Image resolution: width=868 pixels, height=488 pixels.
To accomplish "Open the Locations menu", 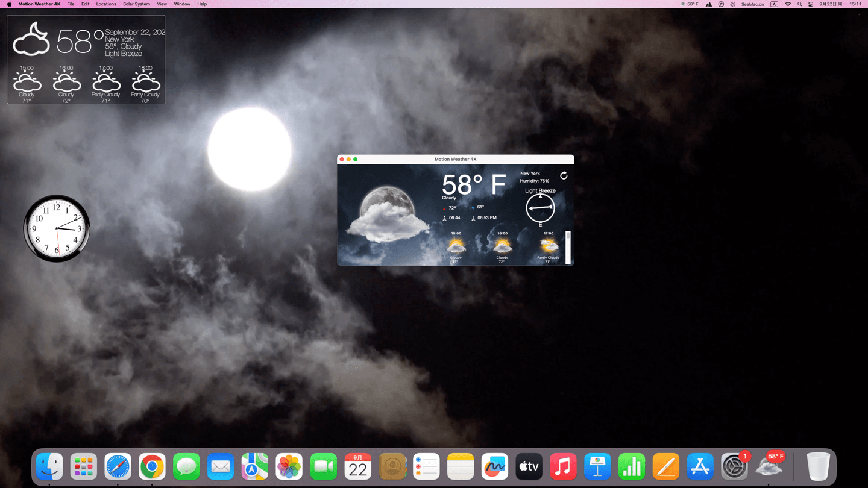I will [x=106, y=4].
